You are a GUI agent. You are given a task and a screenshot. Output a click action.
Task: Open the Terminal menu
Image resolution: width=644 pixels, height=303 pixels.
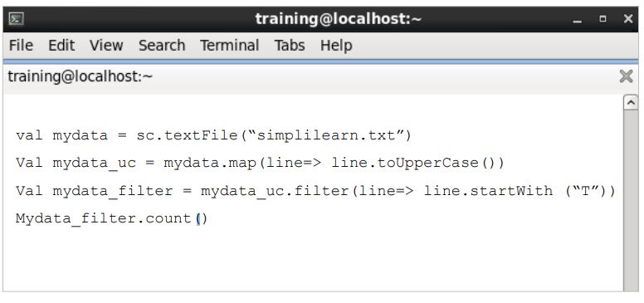[x=230, y=45]
